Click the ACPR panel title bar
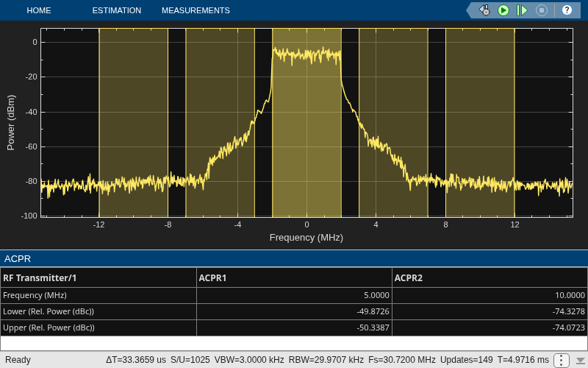This screenshot has height=368, width=588. pos(294,259)
